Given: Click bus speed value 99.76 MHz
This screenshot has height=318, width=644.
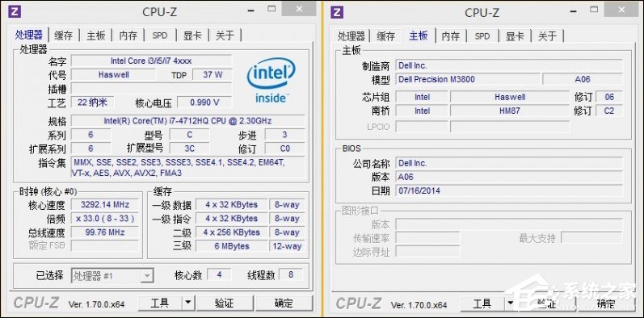Looking at the screenshot, I should coord(105,232).
